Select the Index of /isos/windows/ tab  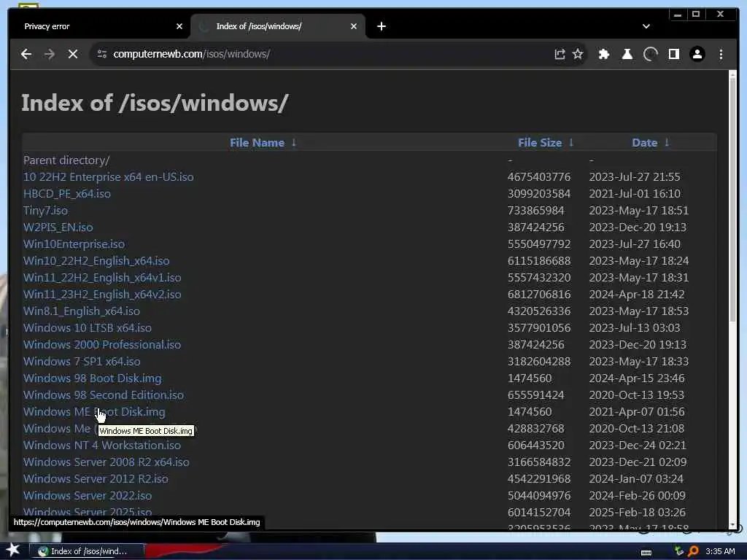tap(278, 26)
